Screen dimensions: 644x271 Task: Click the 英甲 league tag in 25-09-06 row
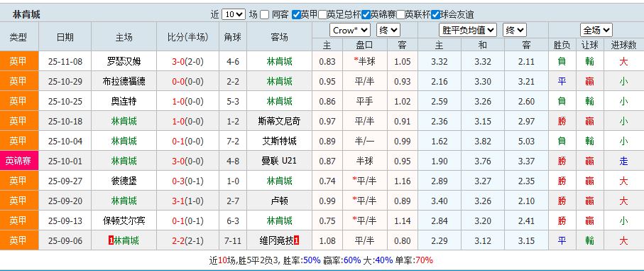pyautogui.click(x=19, y=240)
